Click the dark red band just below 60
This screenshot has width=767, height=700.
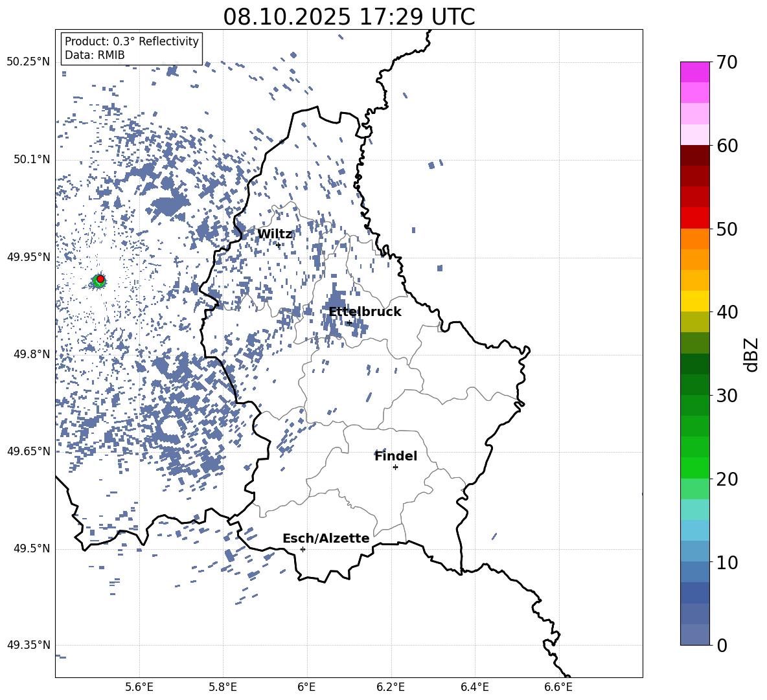pyautogui.click(x=695, y=155)
